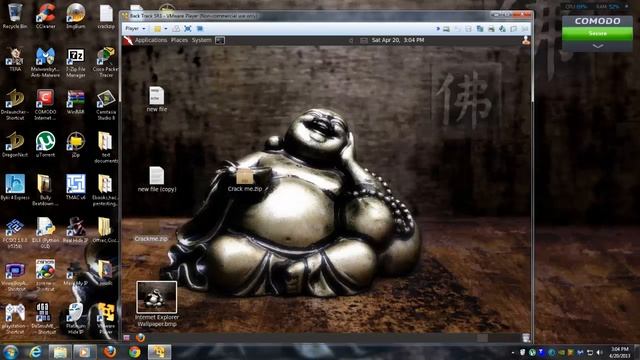Open uTorrent from the desktop
The height and width of the screenshot is (360, 640).
tap(45, 144)
